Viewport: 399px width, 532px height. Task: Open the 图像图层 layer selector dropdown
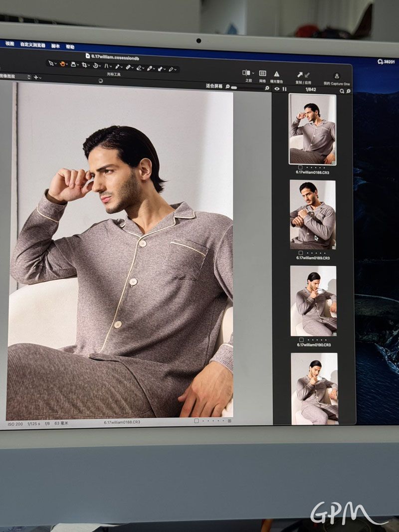pyautogui.click(x=15, y=77)
